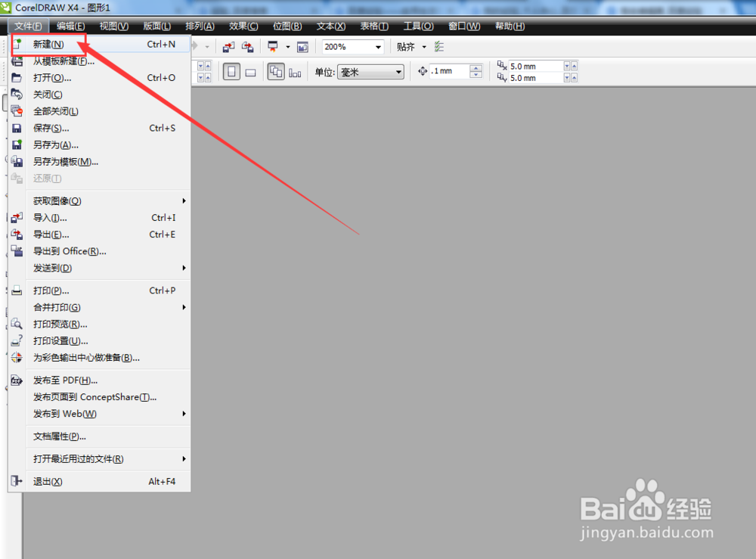Click the 文件(F) menu title

pos(28,26)
